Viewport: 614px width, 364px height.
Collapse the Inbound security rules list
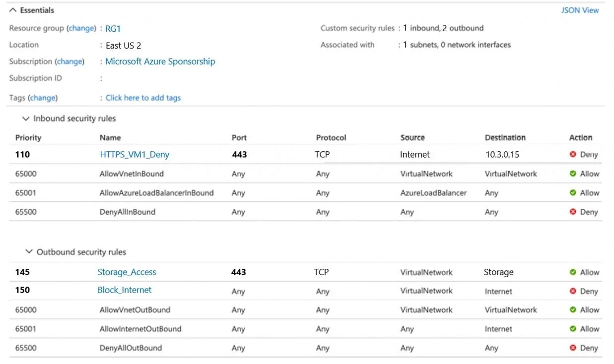tap(26, 119)
